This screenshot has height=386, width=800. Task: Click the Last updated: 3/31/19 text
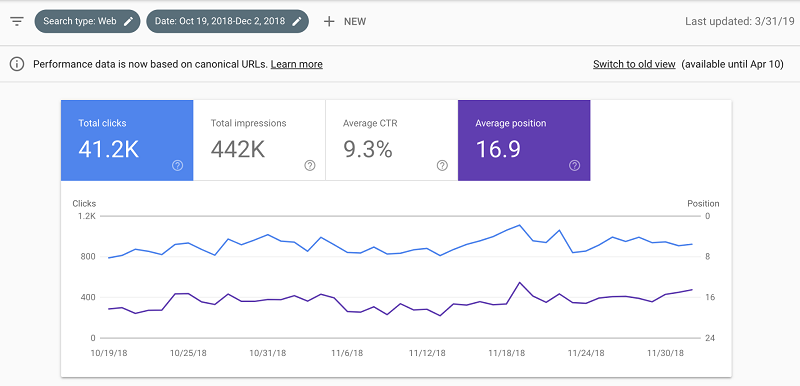click(x=740, y=21)
